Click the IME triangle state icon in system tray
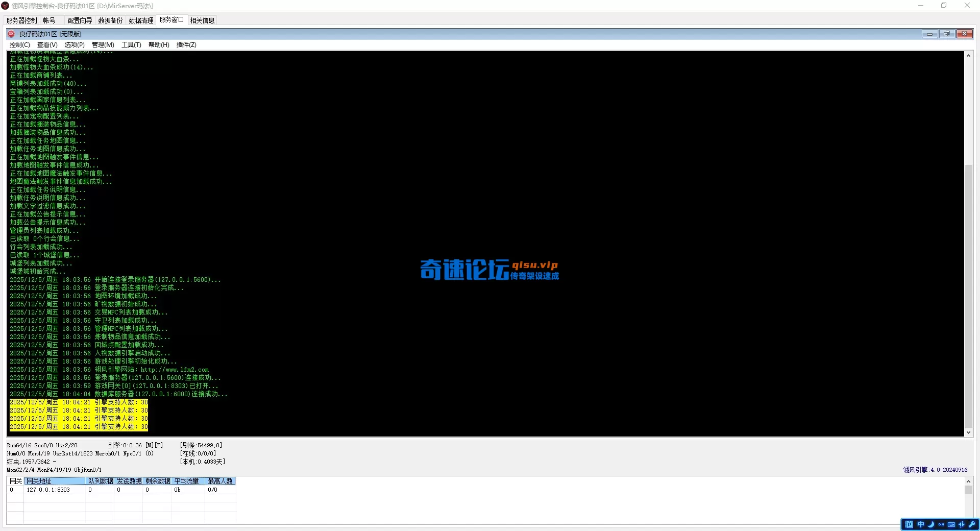The height and width of the screenshot is (531, 980). click(962, 525)
